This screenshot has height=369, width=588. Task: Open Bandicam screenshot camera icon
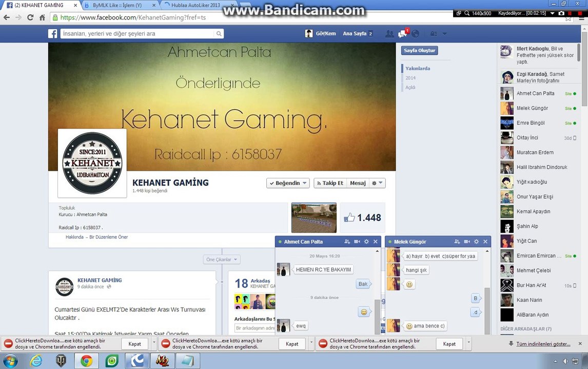(x=561, y=13)
